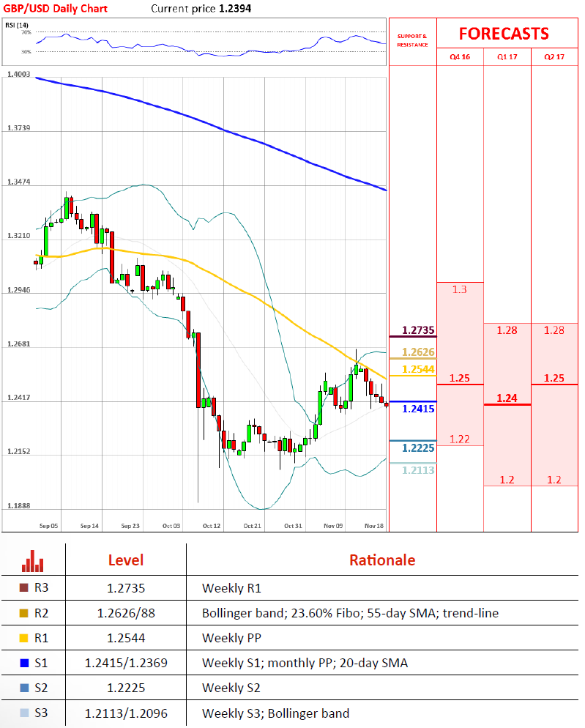Click the R1 yellow color swatch

(x=24, y=638)
